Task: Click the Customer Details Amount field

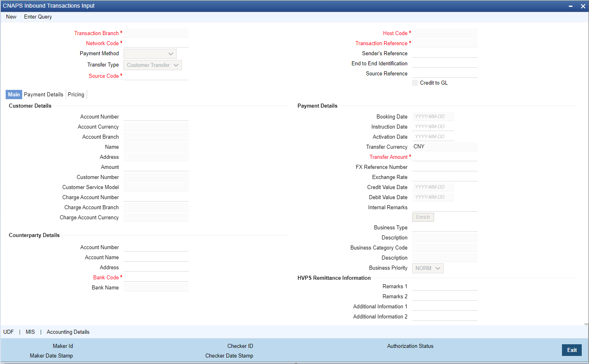Action: pos(156,167)
